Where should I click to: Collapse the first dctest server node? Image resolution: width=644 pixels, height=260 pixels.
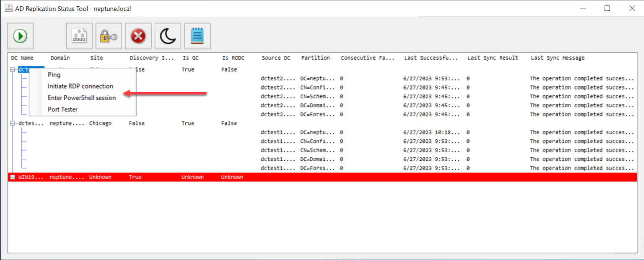(x=12, y=69)
